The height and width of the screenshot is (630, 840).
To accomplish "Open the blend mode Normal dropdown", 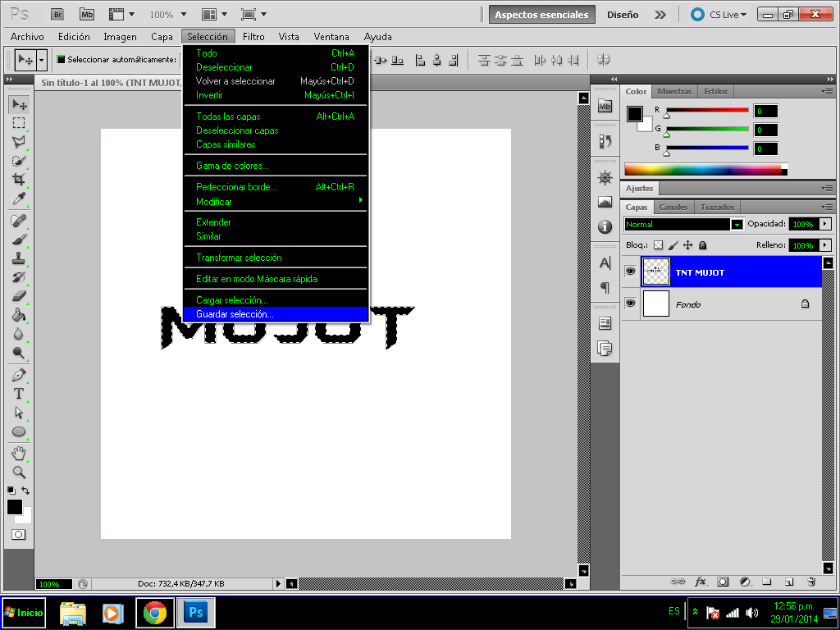I will 737,224.
